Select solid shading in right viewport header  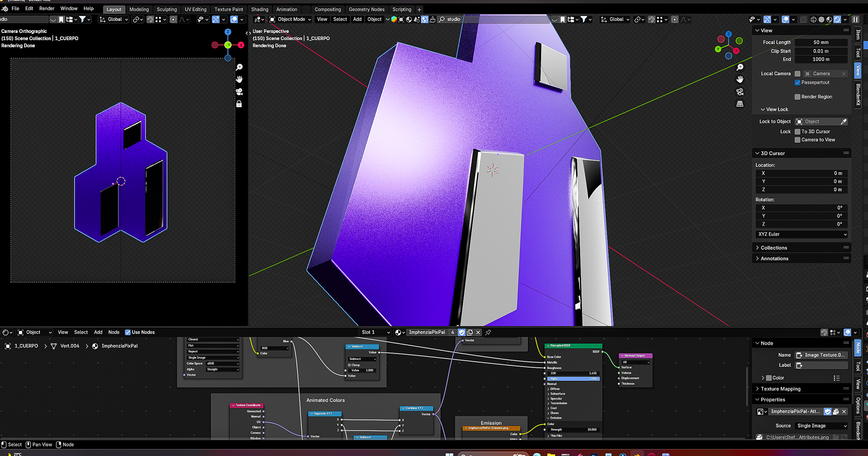click(x=821, y=19)
